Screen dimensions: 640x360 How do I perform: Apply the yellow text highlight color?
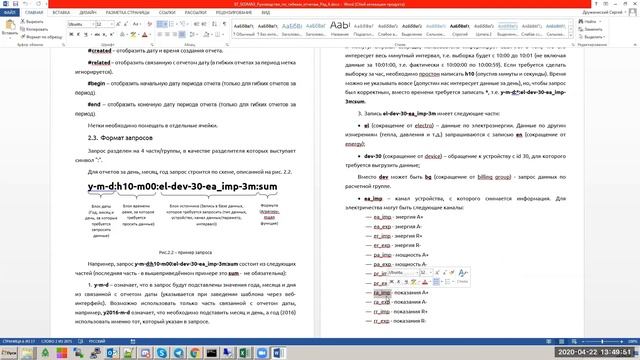133,35
